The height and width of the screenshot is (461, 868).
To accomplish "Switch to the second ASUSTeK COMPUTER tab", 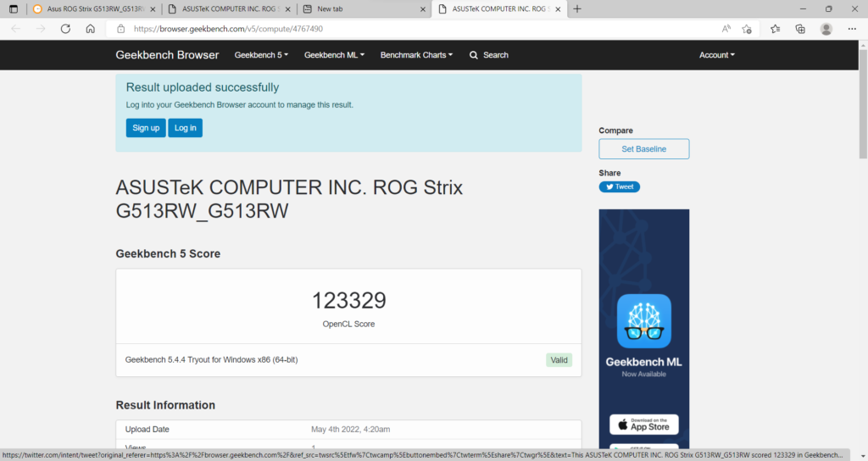I will pyautogui.click(x=229, y=8).
